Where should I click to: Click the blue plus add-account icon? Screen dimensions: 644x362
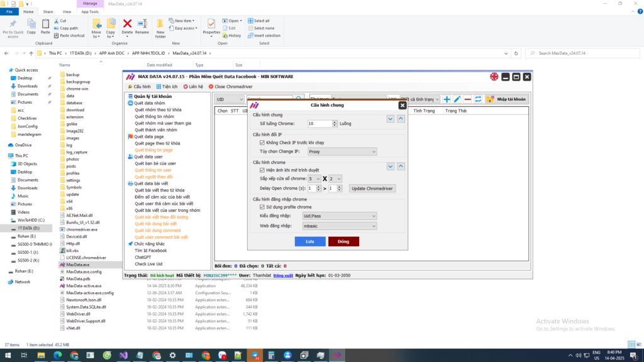click(447, 99)
